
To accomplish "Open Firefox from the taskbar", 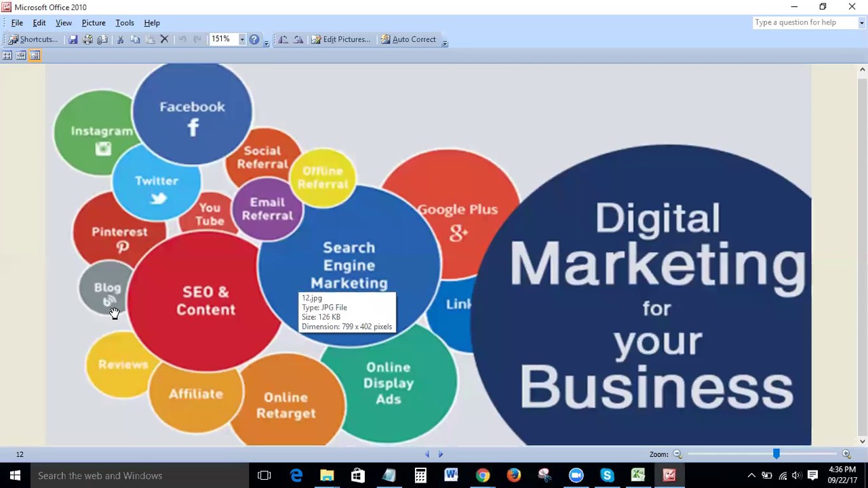I will tap(513, 476).
